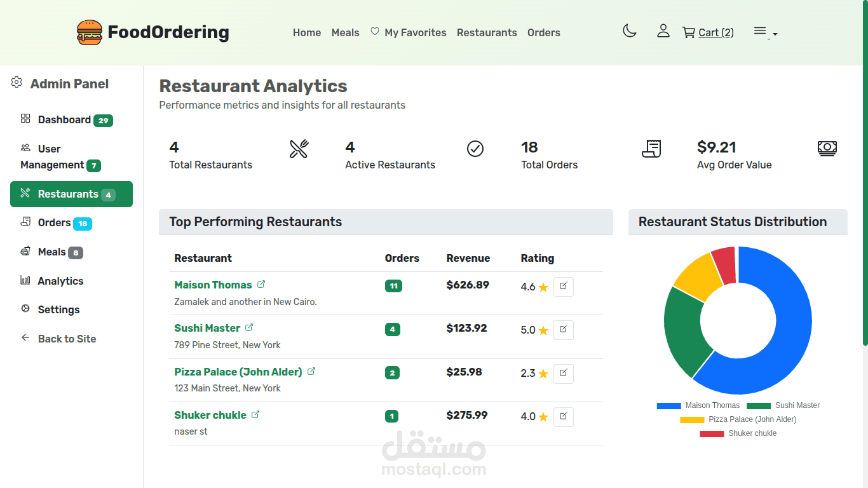Open the external link icon next to Maison Thomas
The width and height of the screenshot is (868, 488).
point(261,285)
